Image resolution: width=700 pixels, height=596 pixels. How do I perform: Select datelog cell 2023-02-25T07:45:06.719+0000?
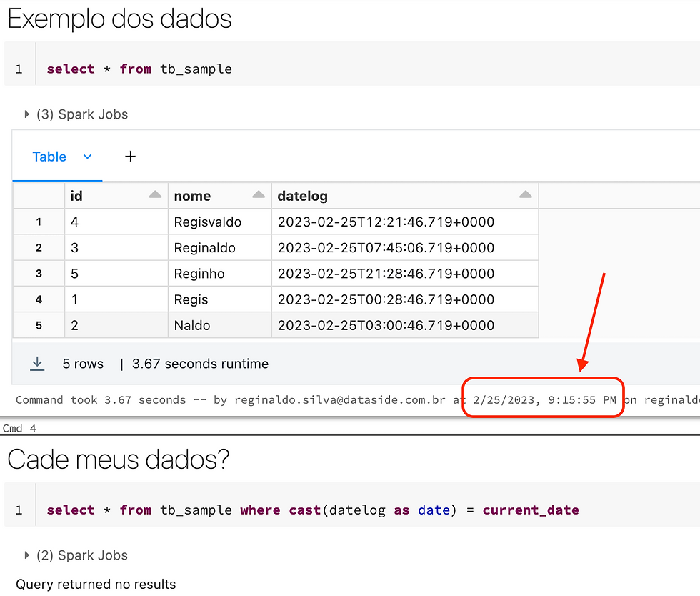pos(405,248)
